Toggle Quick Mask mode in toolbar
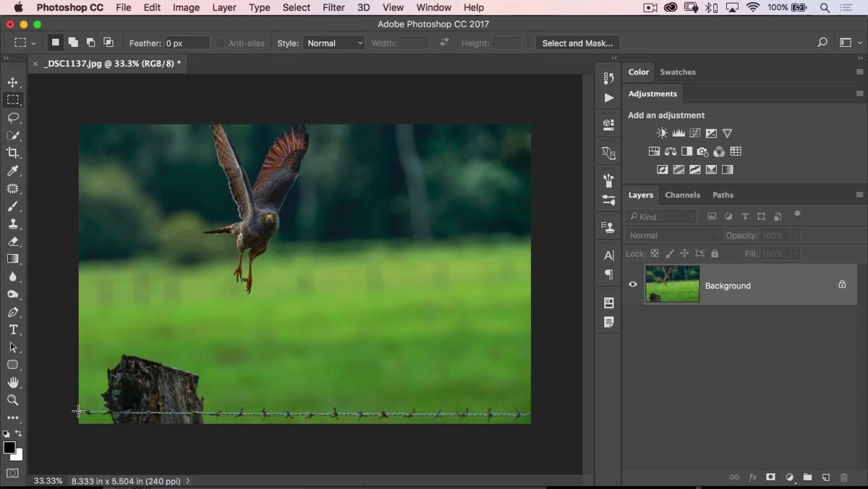Viewport: 868px width, 489px height. click(x=12, y=473)
